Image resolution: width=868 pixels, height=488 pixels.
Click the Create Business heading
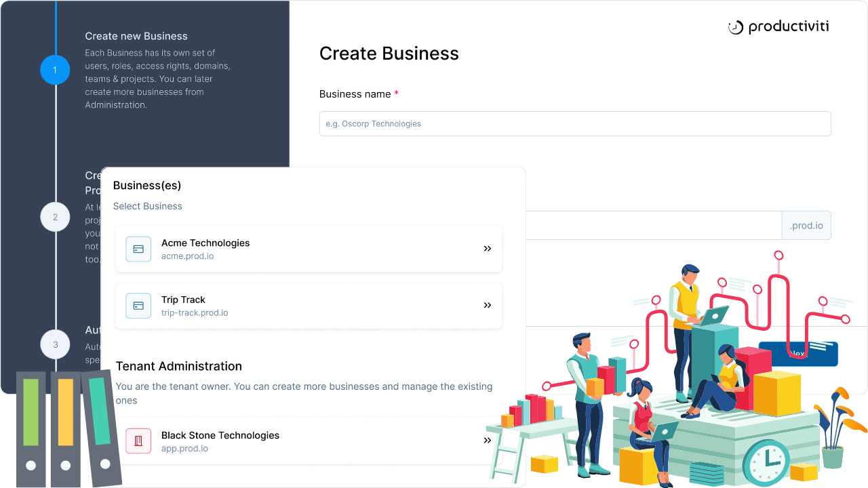point(389,54)
